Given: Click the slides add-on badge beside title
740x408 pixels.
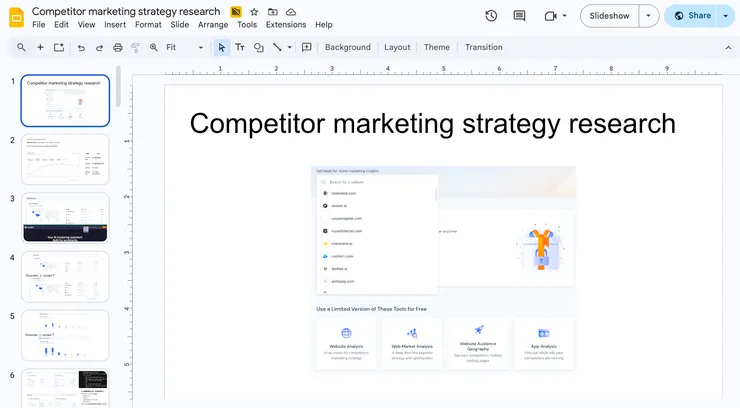Looking at the screenshot, I should click(x=235, y=12).
